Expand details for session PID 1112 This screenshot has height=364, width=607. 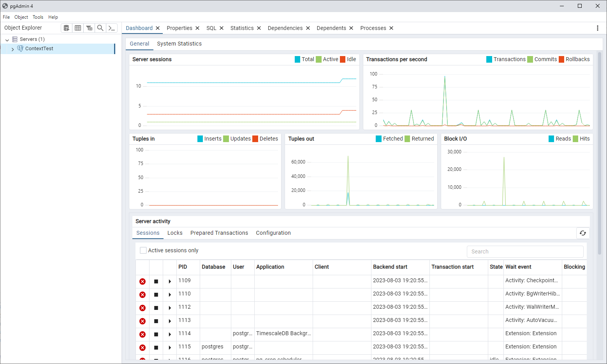coord(170,308)
